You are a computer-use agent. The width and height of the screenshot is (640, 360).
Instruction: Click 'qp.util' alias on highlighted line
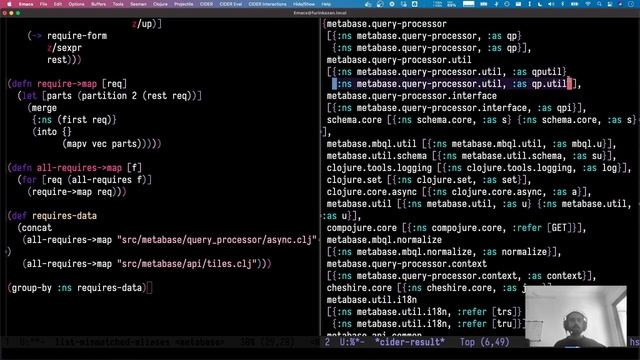(549, 84)
